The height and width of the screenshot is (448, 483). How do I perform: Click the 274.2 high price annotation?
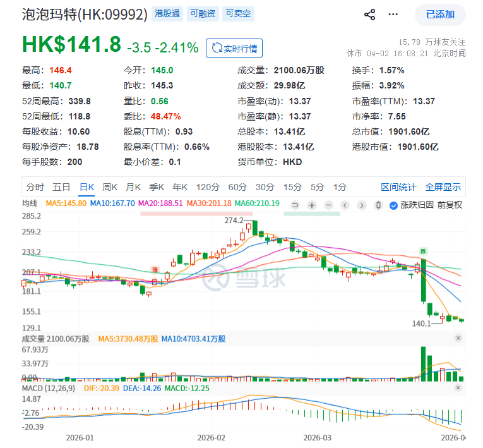pos(234,221)
